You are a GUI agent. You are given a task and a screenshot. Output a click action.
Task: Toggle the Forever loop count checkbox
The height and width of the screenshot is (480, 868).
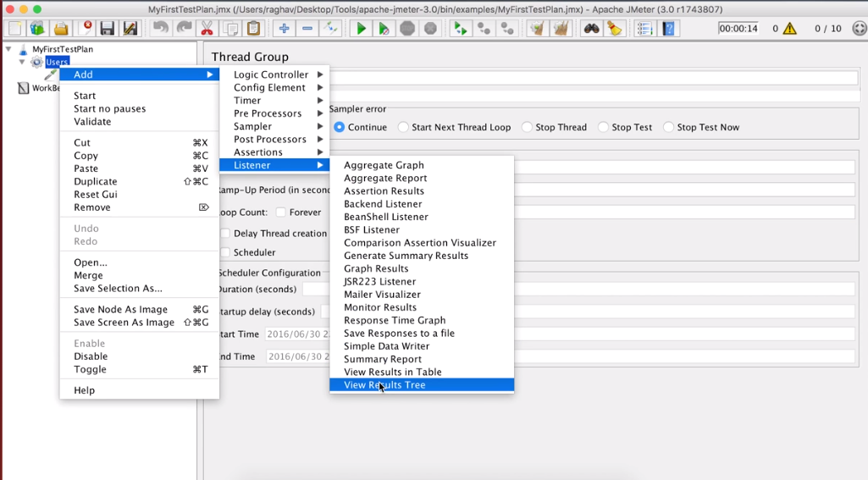coord(280,212)
